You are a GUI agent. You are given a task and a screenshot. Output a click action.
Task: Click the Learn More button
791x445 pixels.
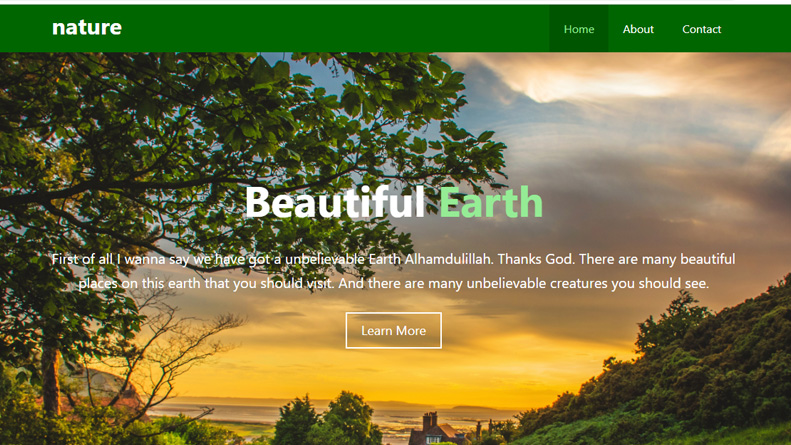(393, 330)
